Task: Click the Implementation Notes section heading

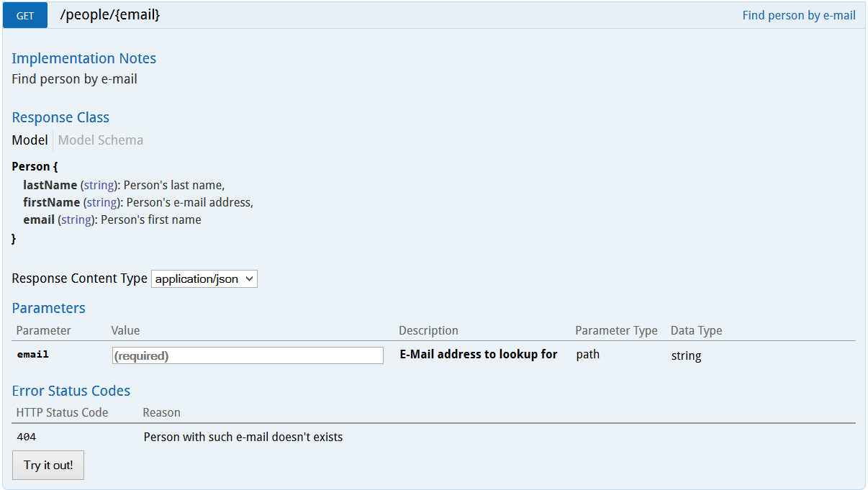Action: [83, 58]
